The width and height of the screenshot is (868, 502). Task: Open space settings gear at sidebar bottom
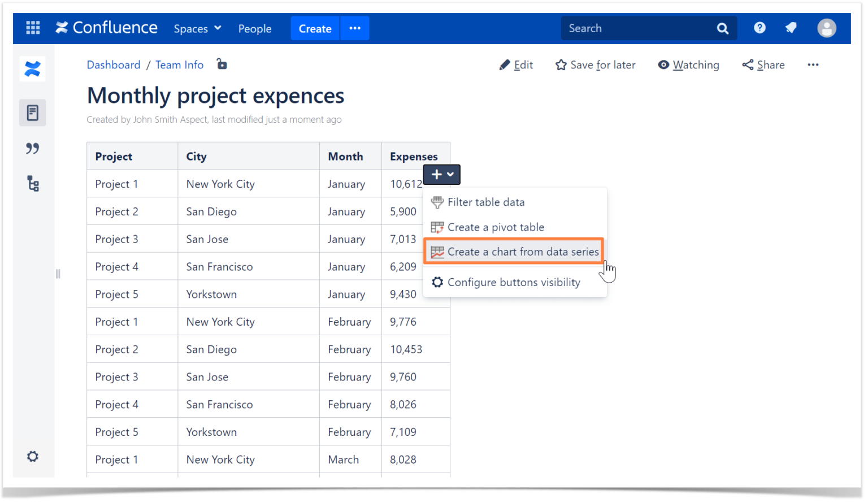click(32, 456)
